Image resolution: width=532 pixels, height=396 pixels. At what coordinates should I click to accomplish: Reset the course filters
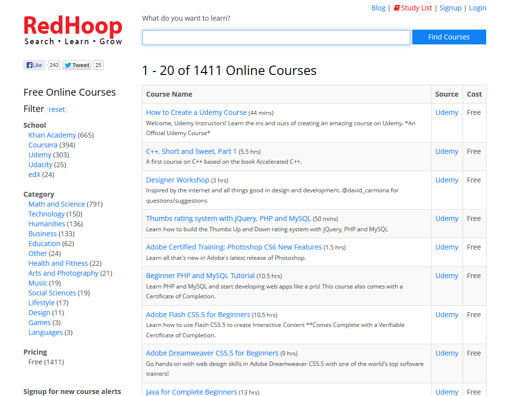click(x=57, y=109)
